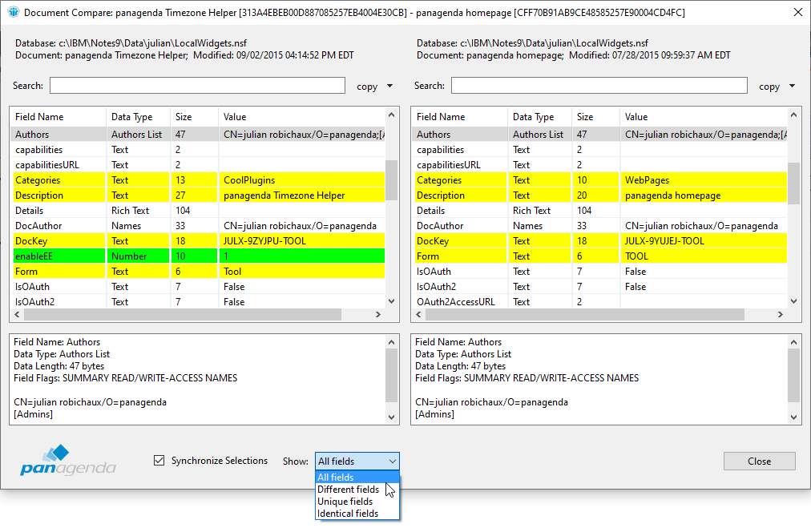Click the Document Compare title bar icon

point(14,12)
